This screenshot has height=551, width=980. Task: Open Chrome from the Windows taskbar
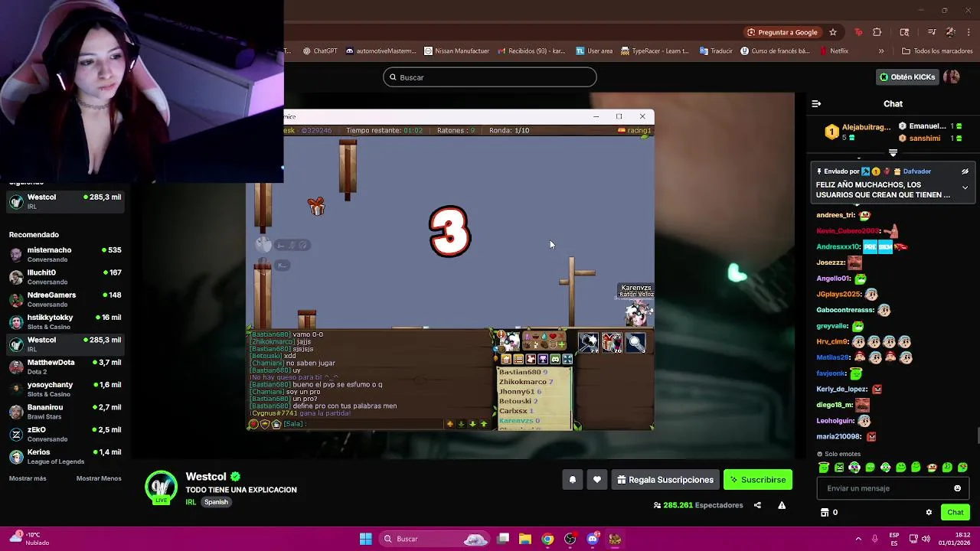tap(547, 539)
